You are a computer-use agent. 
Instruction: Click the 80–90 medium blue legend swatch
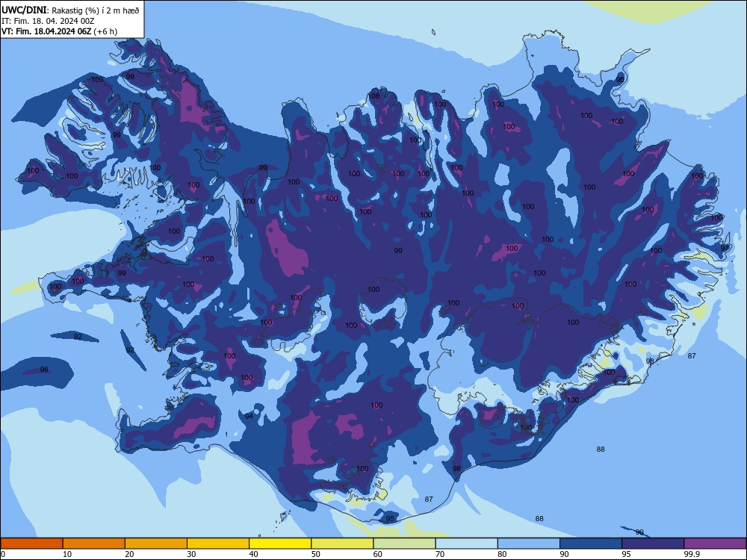coord(529,544)
